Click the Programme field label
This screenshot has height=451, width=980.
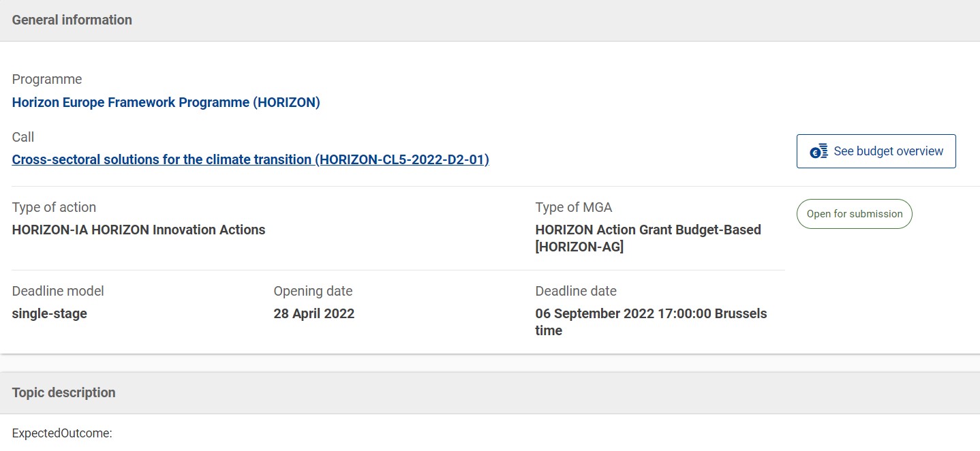tap(47, 80)
